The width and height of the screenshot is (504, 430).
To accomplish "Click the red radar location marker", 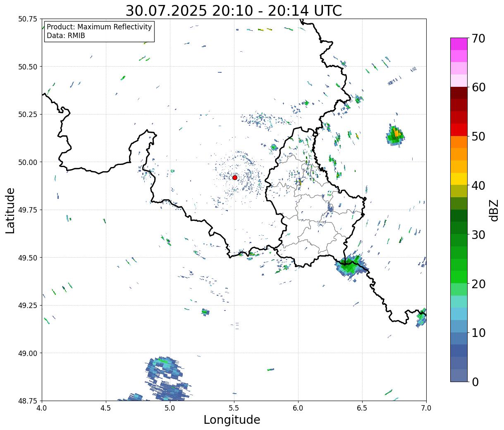I will click(235, 177).
